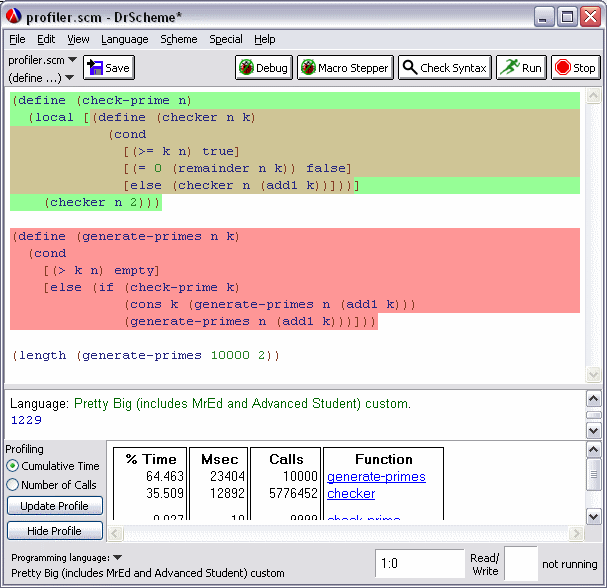Click profile table scroll down arrow
The image size is (607, 588).
593,516
